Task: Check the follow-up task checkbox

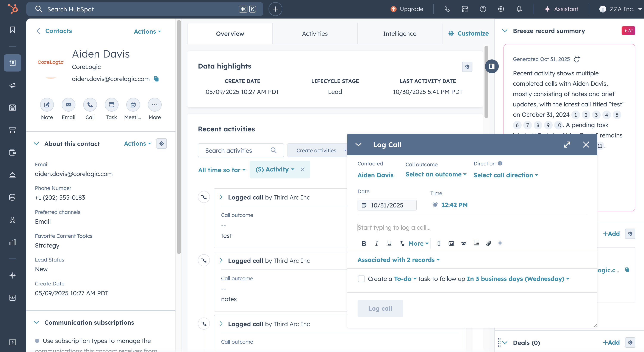Action: click(361, 279)
